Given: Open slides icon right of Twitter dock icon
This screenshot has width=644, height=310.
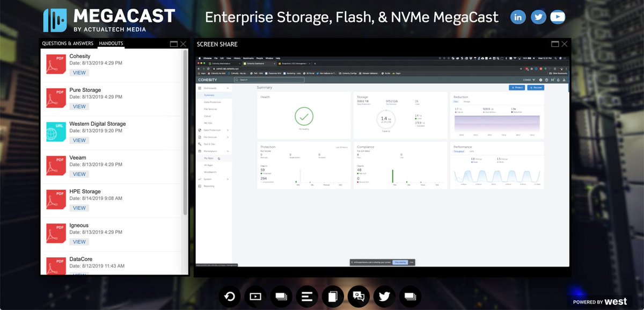Looking at the screenshot, I should pos(410,297).
